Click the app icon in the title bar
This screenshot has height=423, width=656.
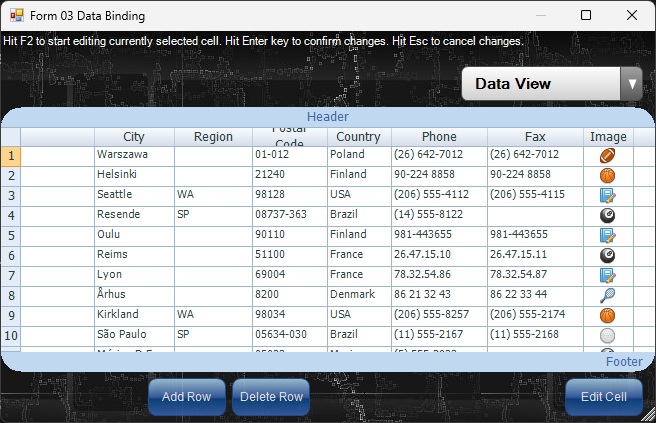(x=16, y=16)
